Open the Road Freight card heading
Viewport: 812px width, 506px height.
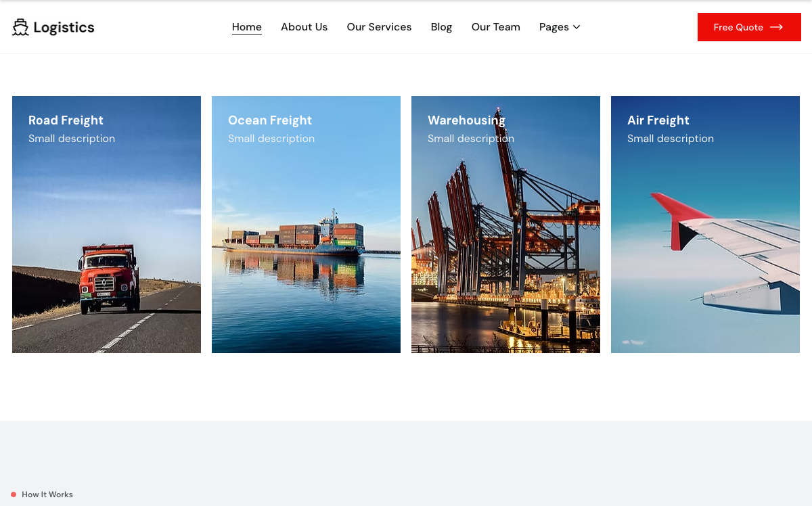66,120
